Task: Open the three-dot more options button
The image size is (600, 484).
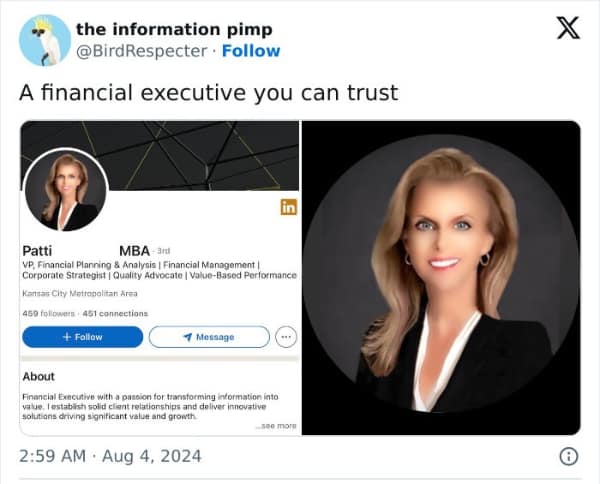Action: 286,337
